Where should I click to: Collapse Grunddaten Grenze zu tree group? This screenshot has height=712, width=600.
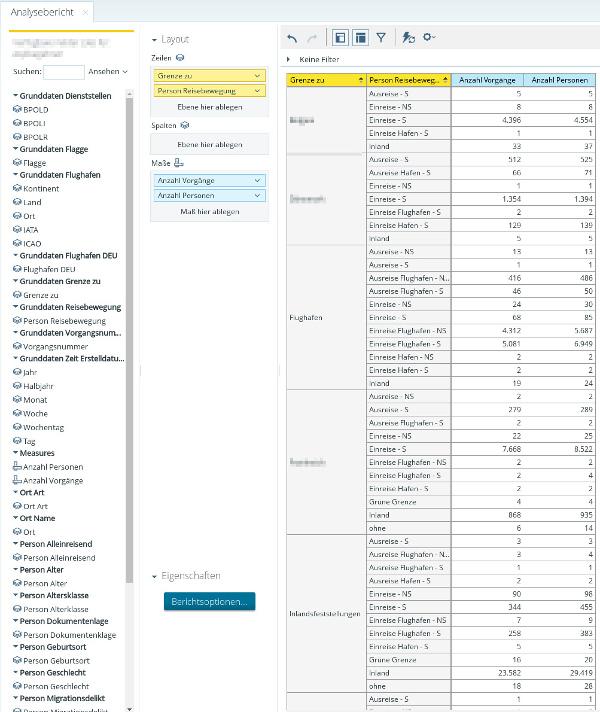15,281
